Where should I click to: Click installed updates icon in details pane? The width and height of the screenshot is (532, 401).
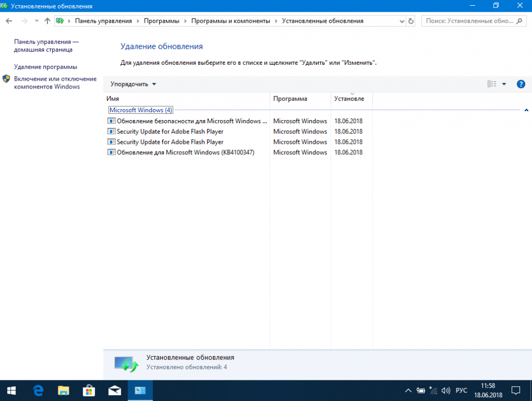pyautogui.click(x=126, y=364)
